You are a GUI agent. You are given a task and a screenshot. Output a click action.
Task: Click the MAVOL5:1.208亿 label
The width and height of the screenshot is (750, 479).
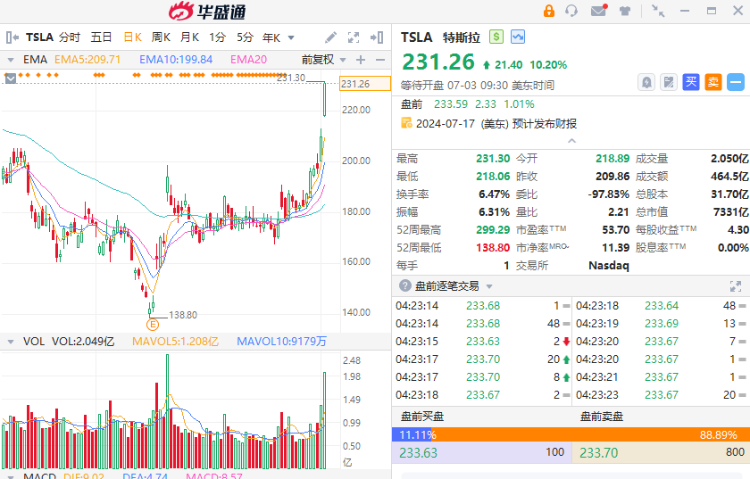176,342
